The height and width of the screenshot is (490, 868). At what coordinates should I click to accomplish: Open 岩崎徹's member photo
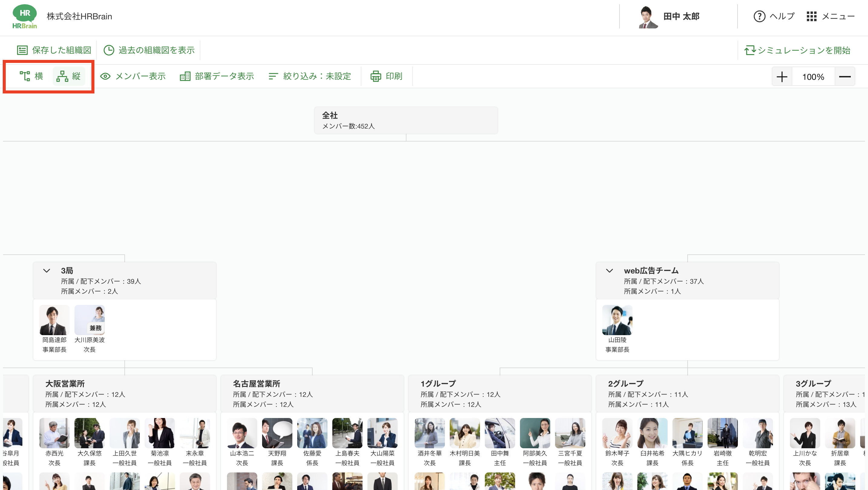tap(722, 433)
